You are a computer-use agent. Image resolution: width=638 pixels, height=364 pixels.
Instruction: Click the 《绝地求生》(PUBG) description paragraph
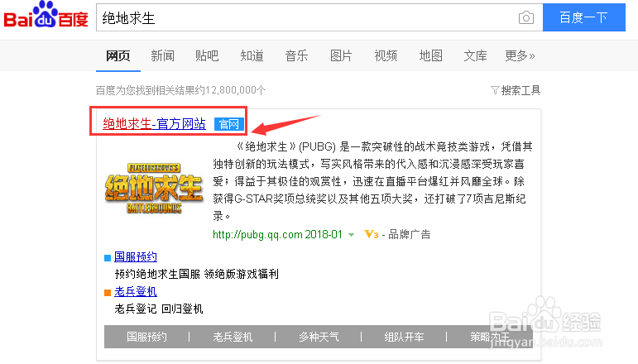pos(372,181)
